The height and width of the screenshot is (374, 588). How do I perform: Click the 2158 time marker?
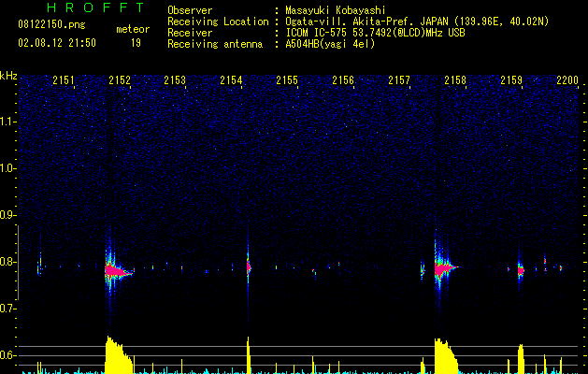pyautogui.click(x=455, y=79)
